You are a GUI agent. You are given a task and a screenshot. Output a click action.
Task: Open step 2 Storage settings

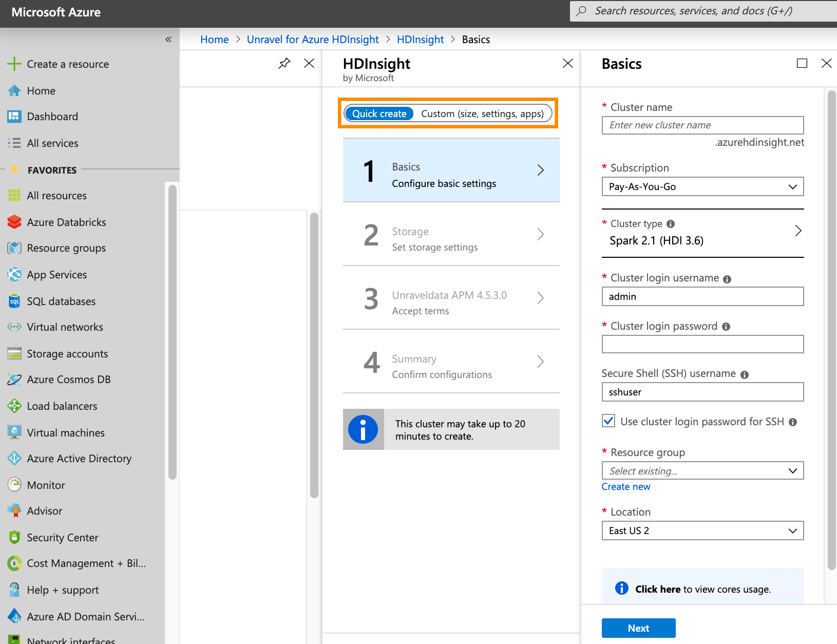coord(451,234)
